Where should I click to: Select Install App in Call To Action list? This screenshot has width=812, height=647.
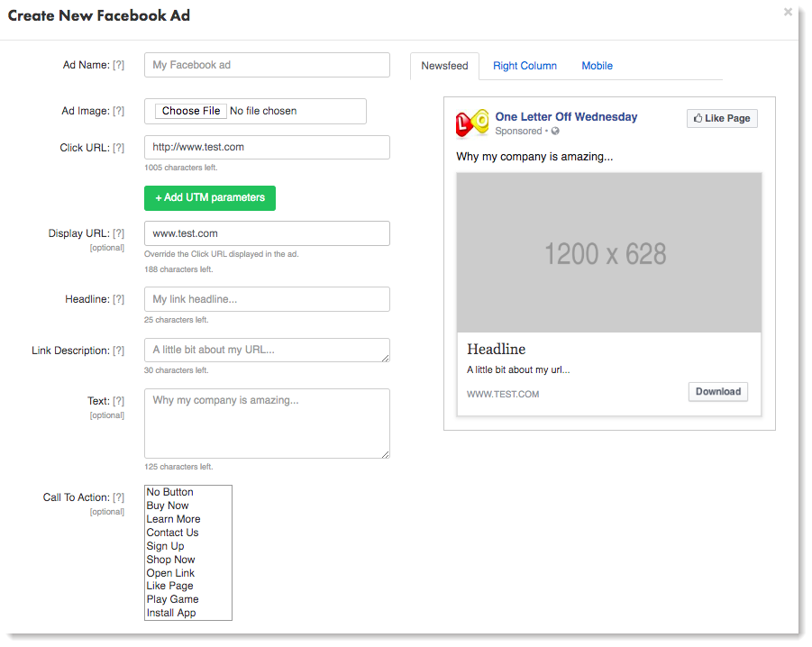tap(188, 613)
